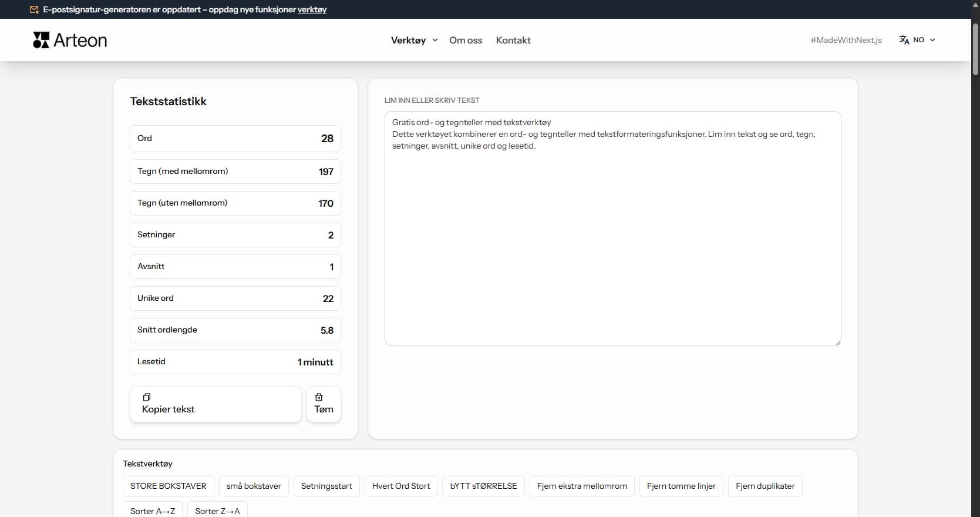Click the trash icon above Tøm
This screenshot has height=517, width=980.
[x=319, y=397]
